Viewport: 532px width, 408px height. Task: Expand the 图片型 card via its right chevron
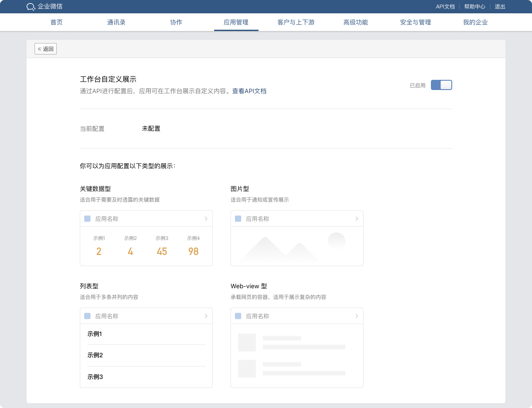356,218
